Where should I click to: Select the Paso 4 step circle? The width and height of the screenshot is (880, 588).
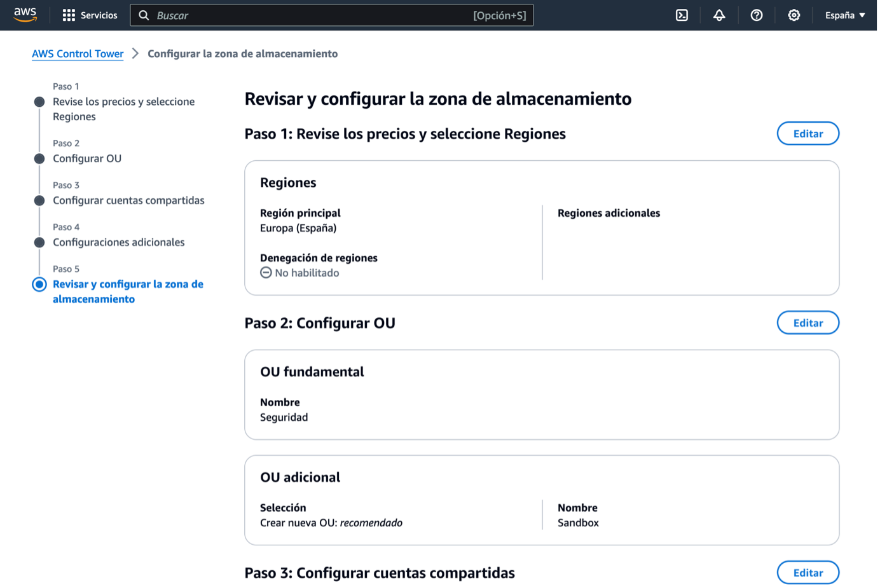[39, 242]
